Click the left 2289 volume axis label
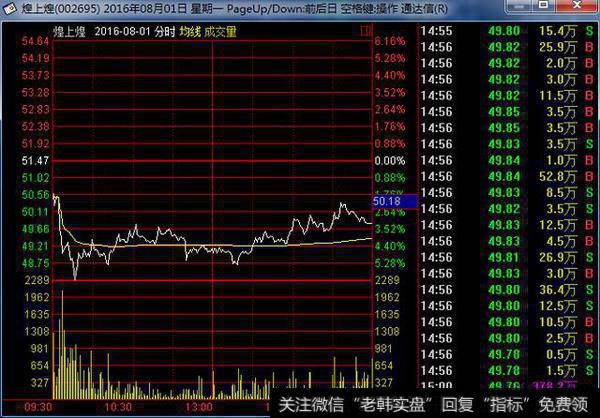600x418 pixels. coord(38,280)
